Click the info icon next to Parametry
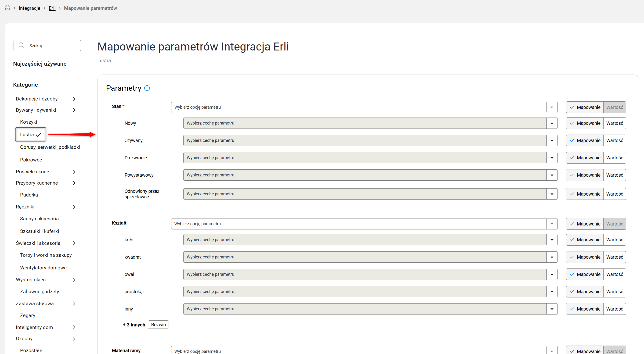The height and width of the screenshot is (354, 644). [147, 88]
